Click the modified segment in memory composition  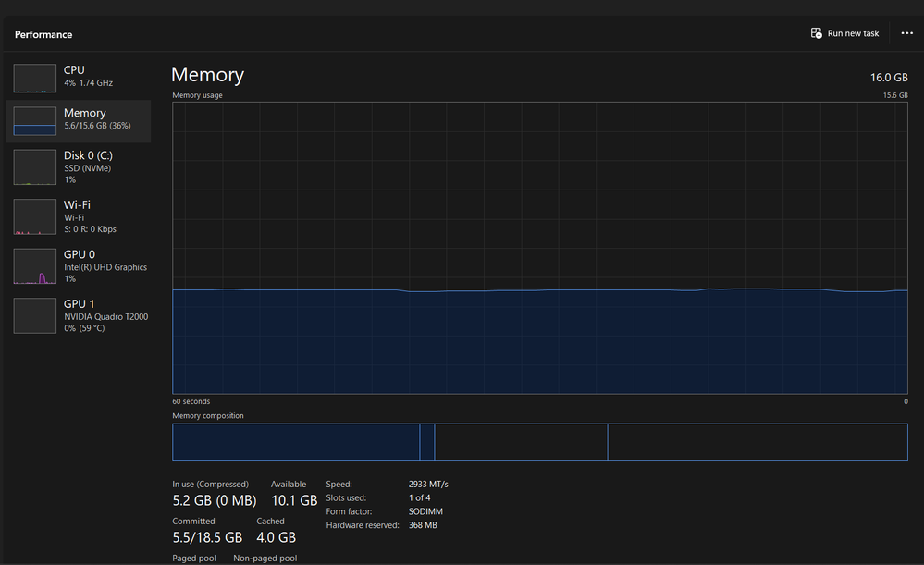[427, 442]
